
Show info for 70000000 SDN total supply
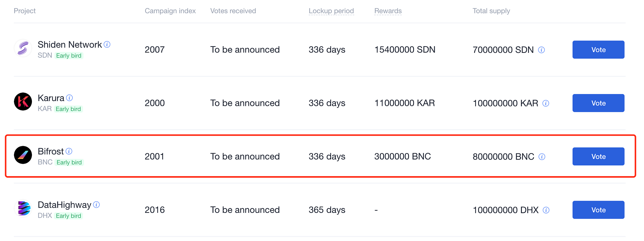click(541, 50)
